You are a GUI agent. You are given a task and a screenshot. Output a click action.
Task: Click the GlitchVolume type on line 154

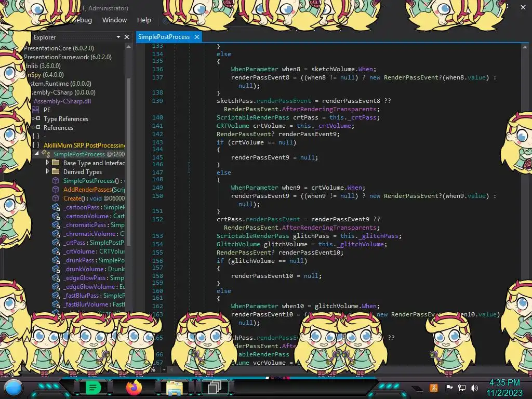238,244
